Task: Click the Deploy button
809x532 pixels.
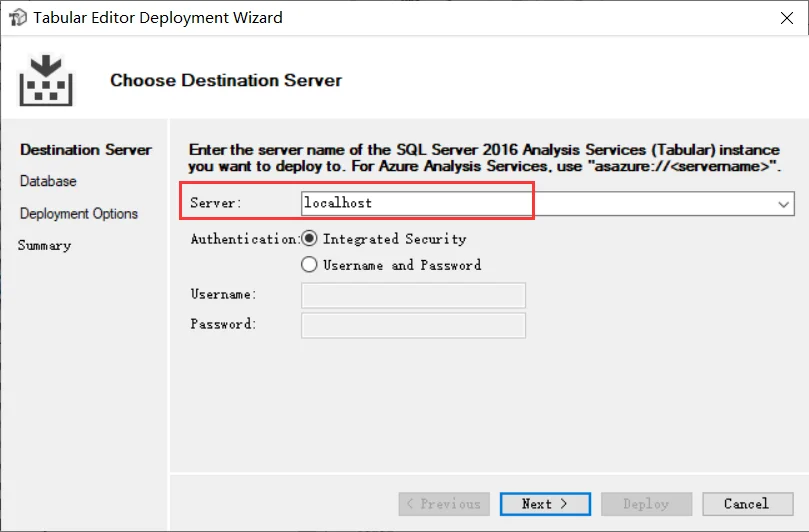Action: click(646, 504)
